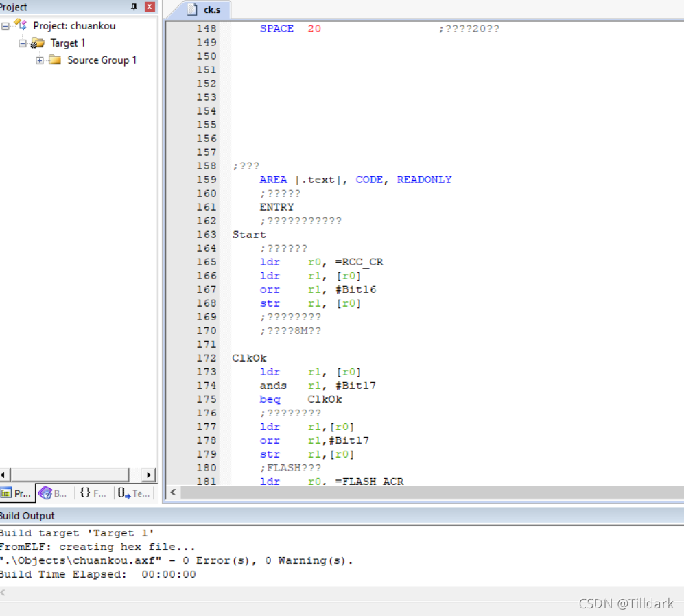684x616 pixels.
Task: Select the Source Group 1 label
Action: point(102,60)
